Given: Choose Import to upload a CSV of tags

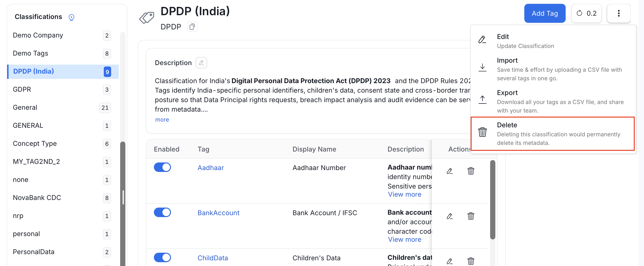Looking at the screenshot, I should [x=553, y=69].
